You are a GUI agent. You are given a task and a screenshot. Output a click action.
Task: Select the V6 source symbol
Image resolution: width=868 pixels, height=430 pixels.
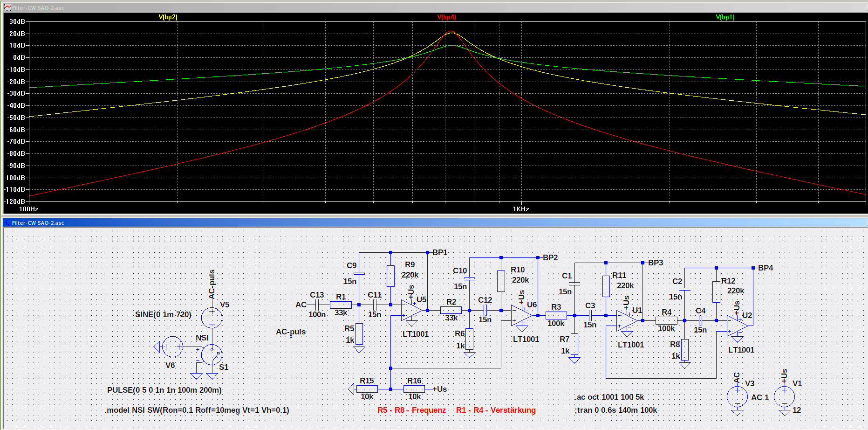coord(172,347)
